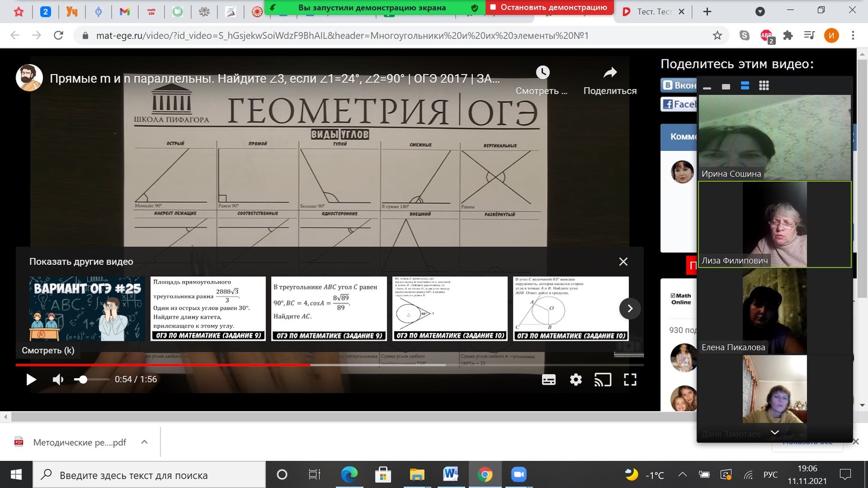Click 'Остановить демонстрацию' button
This screenshot has width=868, height=488.
click(550, 8)
